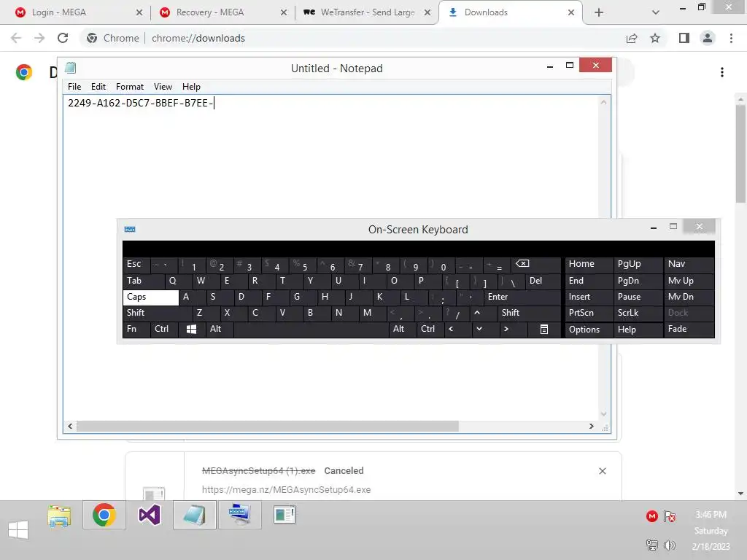Screen dimensions: 747x560
Task: Open a new tab with the plus icon
Action: click(599, 12)
